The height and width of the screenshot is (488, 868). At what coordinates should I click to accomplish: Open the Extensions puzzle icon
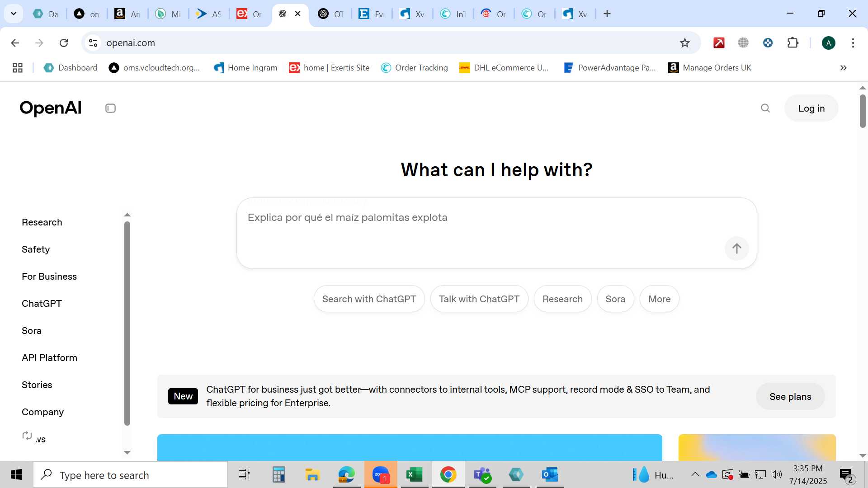tap(793, 43)
